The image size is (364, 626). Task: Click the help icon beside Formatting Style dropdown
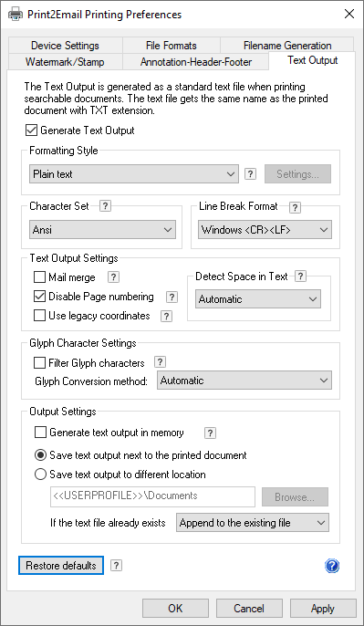(x=250, y=174)
